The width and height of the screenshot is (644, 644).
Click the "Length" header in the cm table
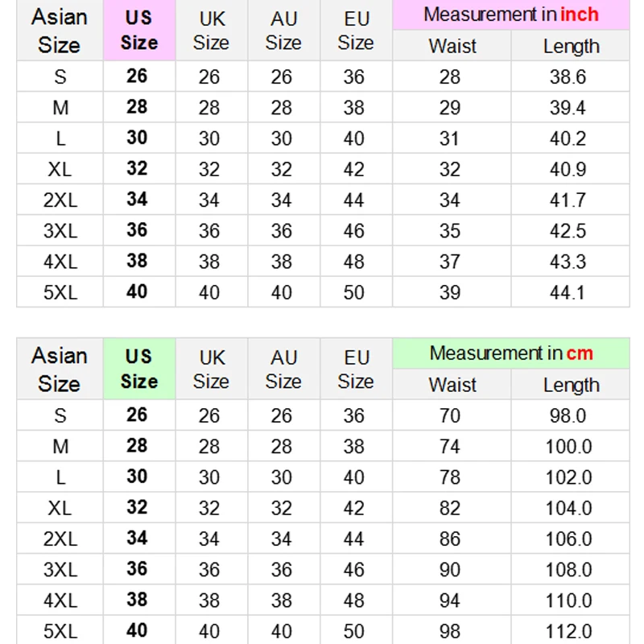[x=570, y=385]
